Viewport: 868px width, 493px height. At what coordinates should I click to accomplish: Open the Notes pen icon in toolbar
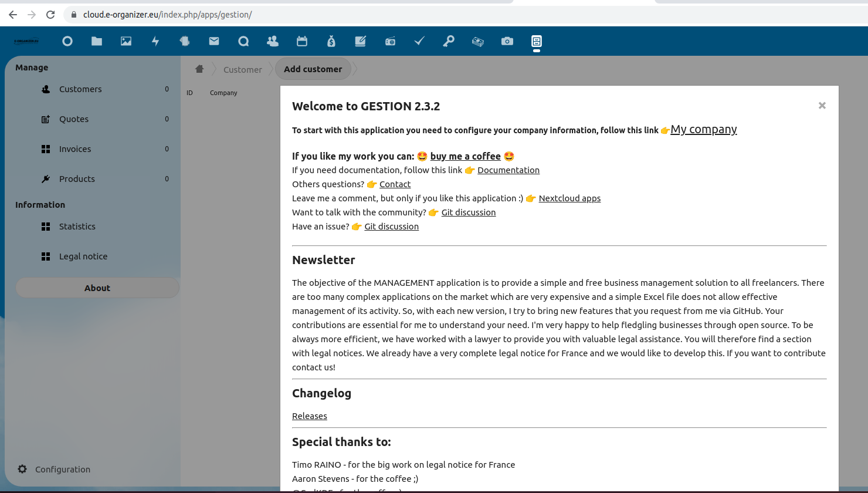coord(360,41)
